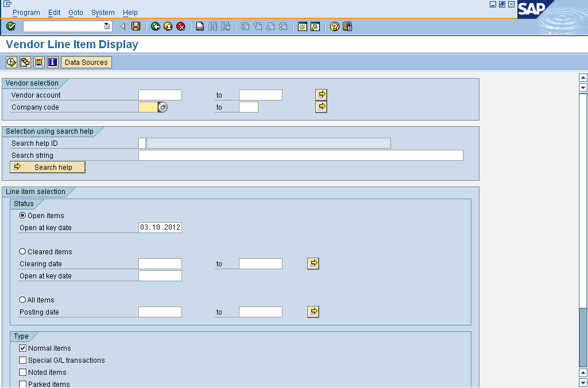Screen dimensions: 588x388
Task: Enable the Special G/L transactions checkbox
Action: [x=23, y=360]
